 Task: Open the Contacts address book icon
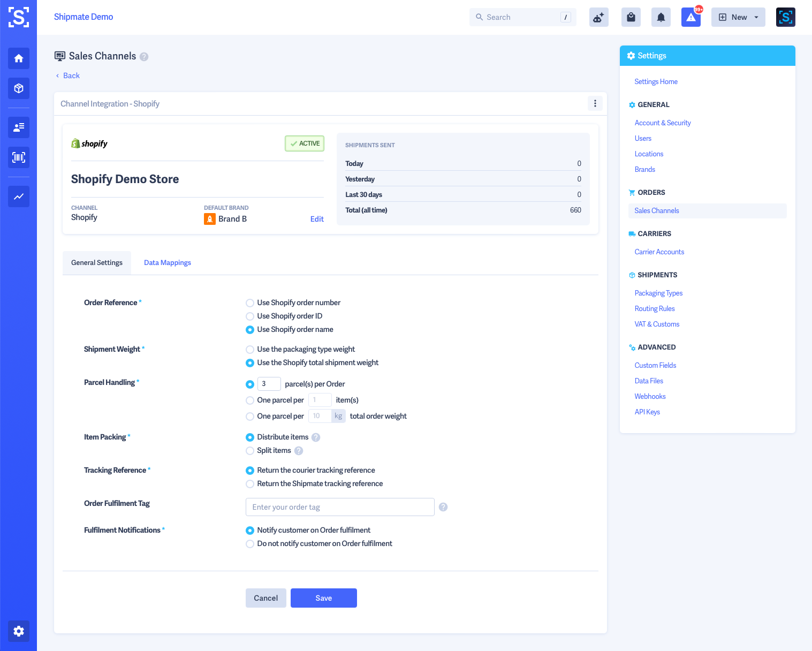point(18,127)
